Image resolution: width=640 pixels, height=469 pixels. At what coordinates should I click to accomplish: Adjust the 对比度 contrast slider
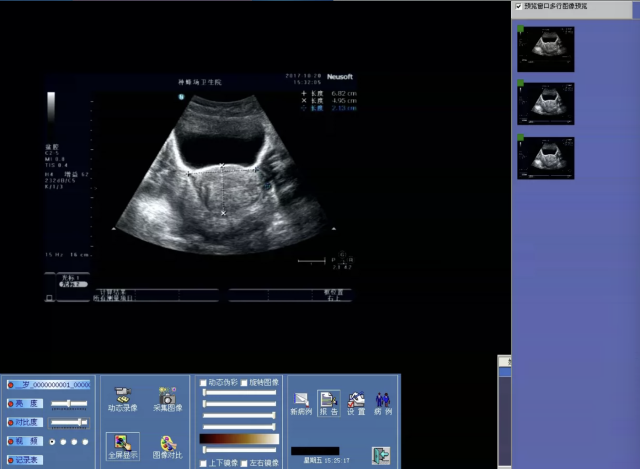69,423
